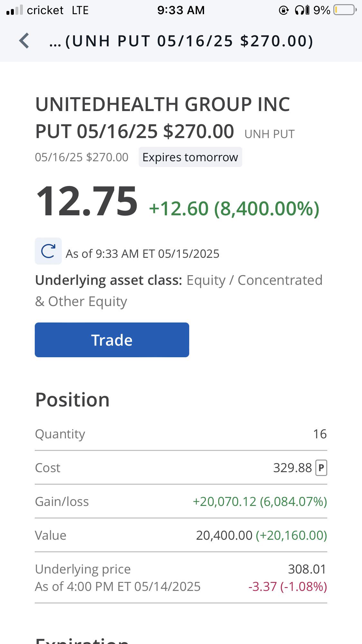Tap the cellular signal bars icon

point(14,10)
